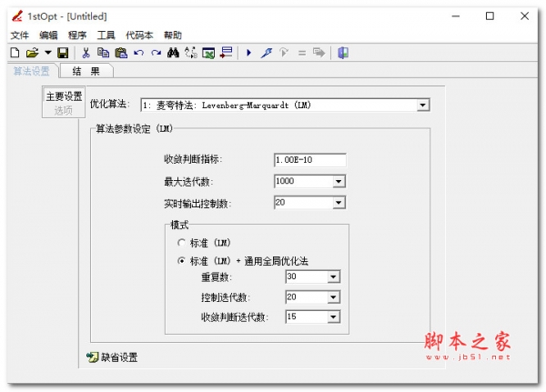This screenshot has width=546, height=392.
Task: Copy with the toolbar copy icon
Action: (x=103, y=53)
